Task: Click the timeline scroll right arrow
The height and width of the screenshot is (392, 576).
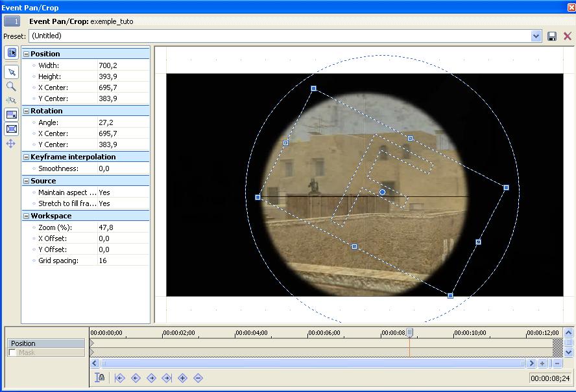Action: coord(531,363)
